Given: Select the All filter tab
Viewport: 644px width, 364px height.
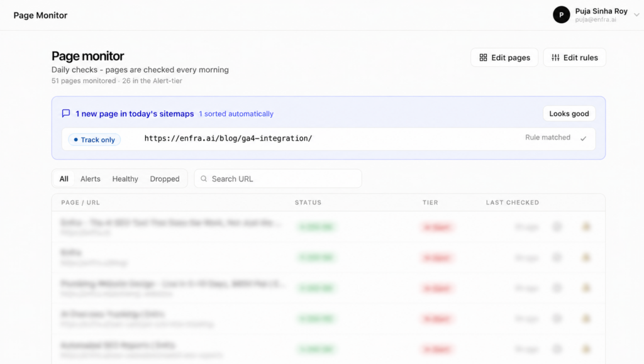Looking at the screenshot, I should point(64,179).
